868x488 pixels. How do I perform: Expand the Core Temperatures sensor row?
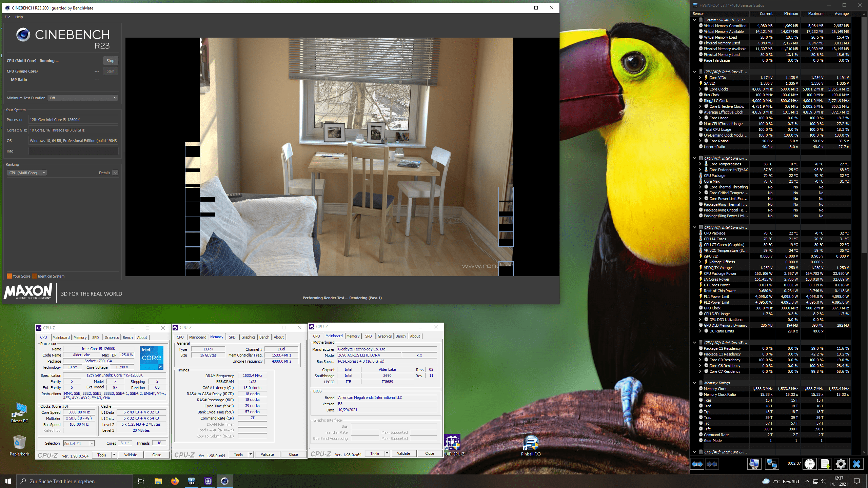pyautogui.click(x=700, y=164)
